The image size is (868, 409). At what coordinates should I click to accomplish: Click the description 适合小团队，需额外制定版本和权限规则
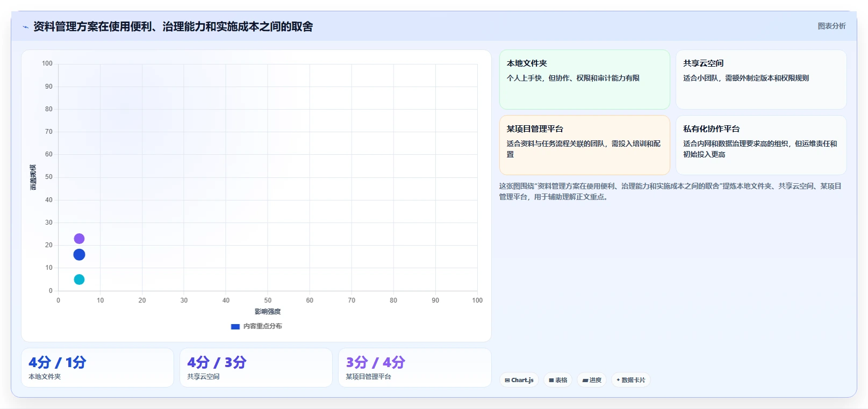pyautogui.click(x=746, y=78)
